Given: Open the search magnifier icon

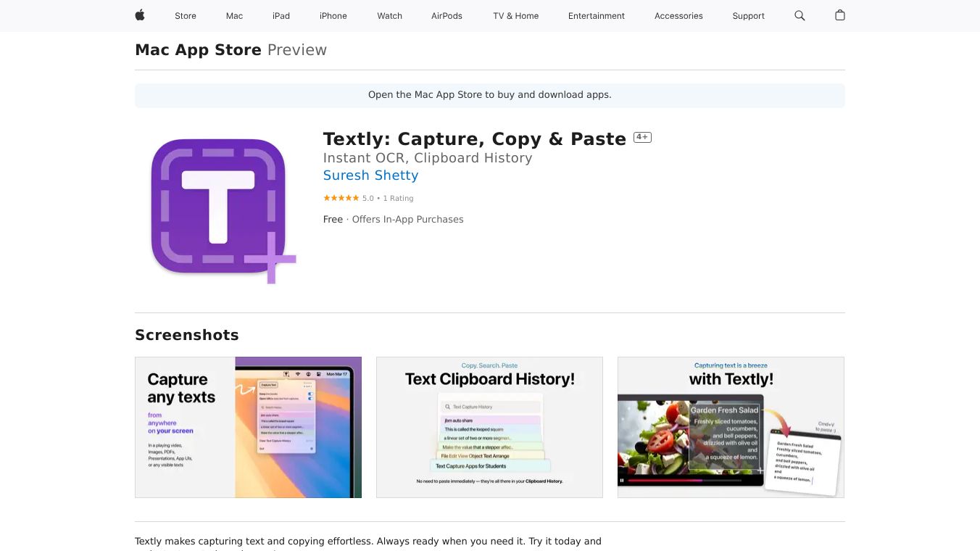Looking at the screenshot, I should coord(800,15).
